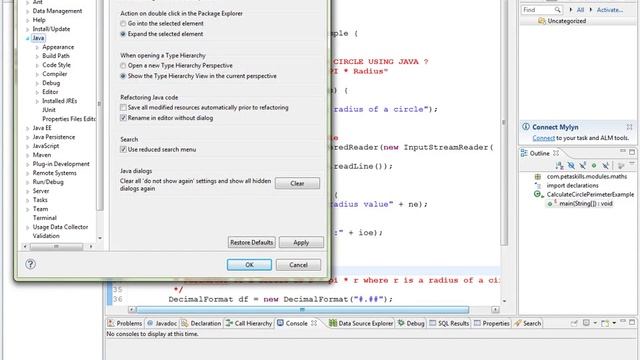Viewport: 640px width, 360px height.
Task: Click the Uncategorized folder icon
Action: click(x=541, y=21)
